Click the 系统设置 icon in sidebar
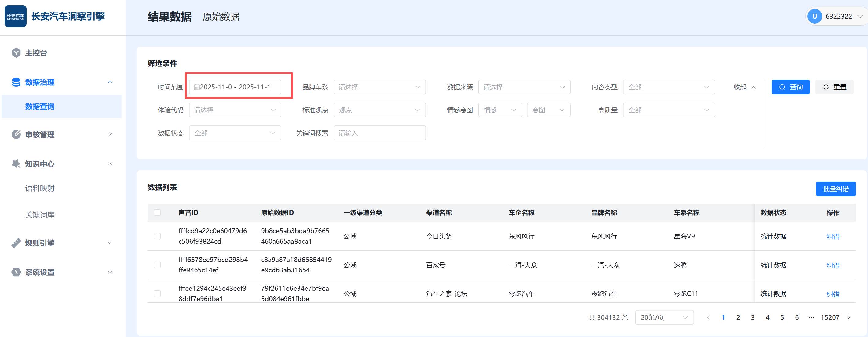Screen dimensions: 868x337 coord(16,272)
